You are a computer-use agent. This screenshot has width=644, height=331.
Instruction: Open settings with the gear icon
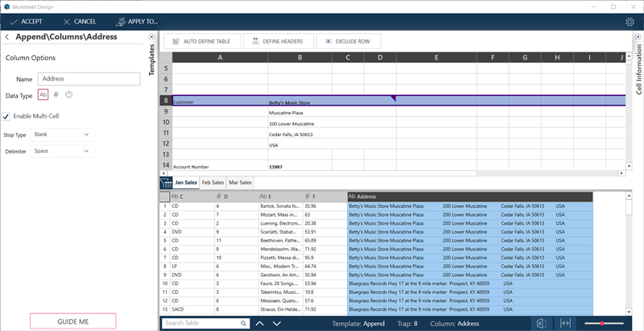[x=630, y=22]
